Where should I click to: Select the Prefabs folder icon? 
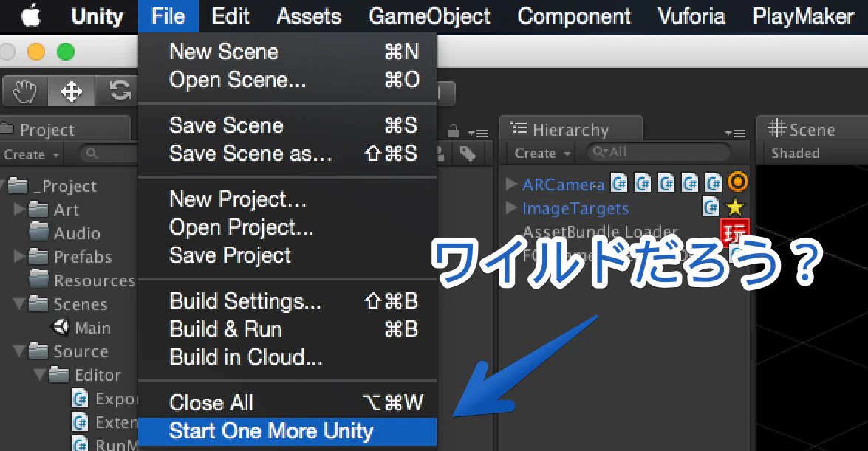pyautogui.click(x=38, y=256)
